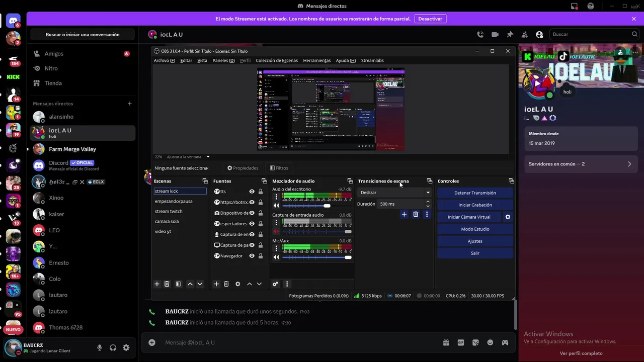Open the Vista menu in OBS
Viewport: 644px width, 362px height.
coord(202,60)
